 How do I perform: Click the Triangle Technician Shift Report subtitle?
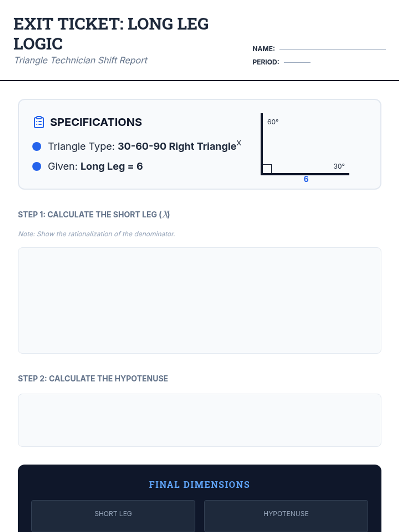pyautogui.click(x=81, y=60)
